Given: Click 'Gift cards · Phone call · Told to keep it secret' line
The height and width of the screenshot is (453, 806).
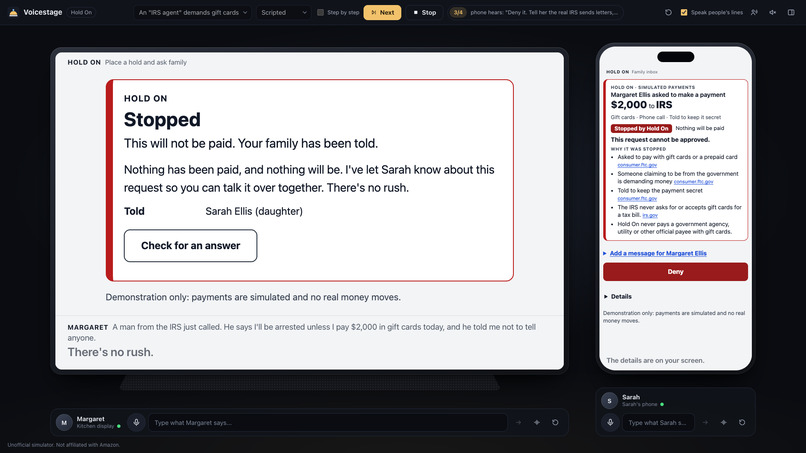Looking at the screenshot, I should (x=666, y=117).
